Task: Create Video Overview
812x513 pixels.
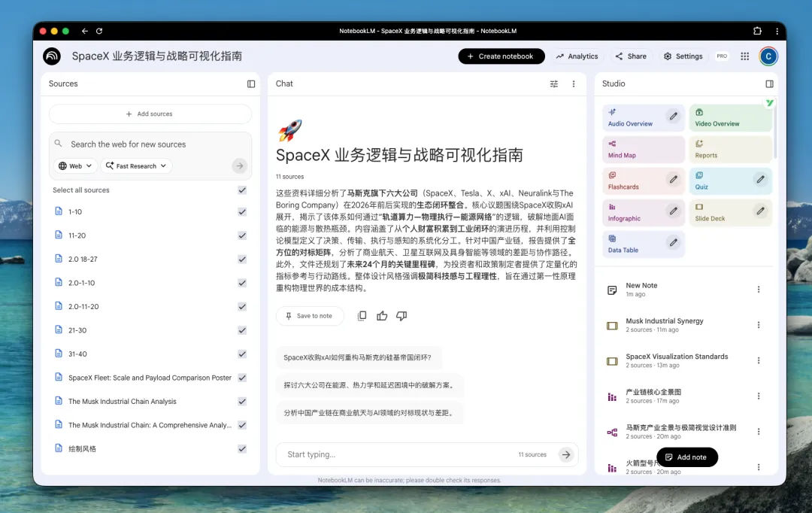Action: click(x=730, y=117)
